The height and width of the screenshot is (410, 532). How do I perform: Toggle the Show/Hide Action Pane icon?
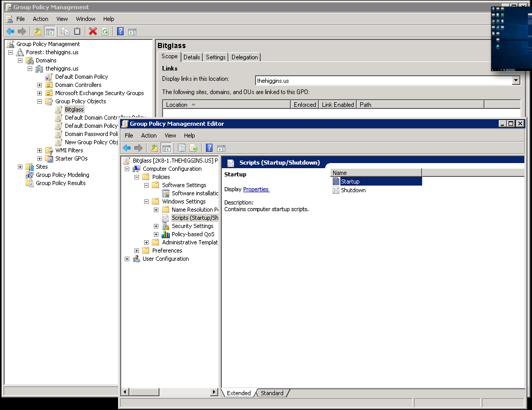132,31
